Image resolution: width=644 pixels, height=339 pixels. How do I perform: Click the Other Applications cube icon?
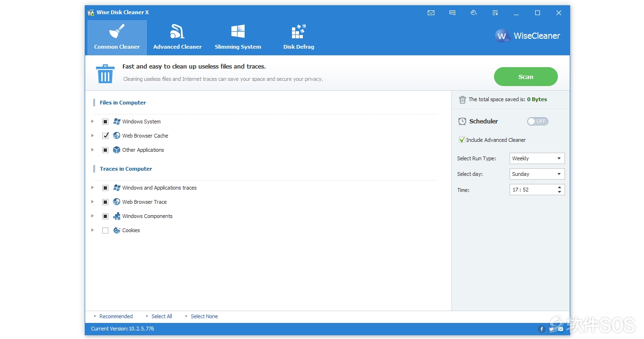pos(117,150)
